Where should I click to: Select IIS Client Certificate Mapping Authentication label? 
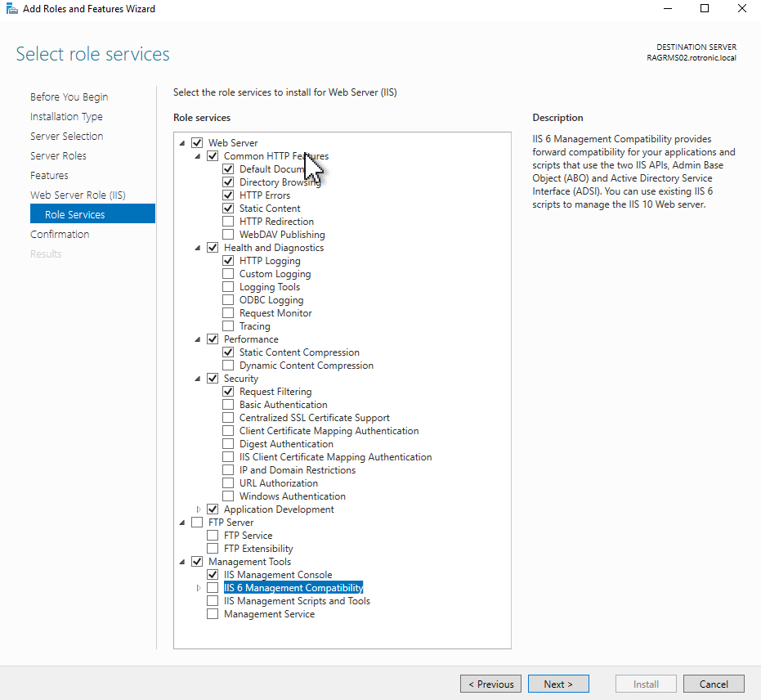pyautogui.click(x=335, y=457)
